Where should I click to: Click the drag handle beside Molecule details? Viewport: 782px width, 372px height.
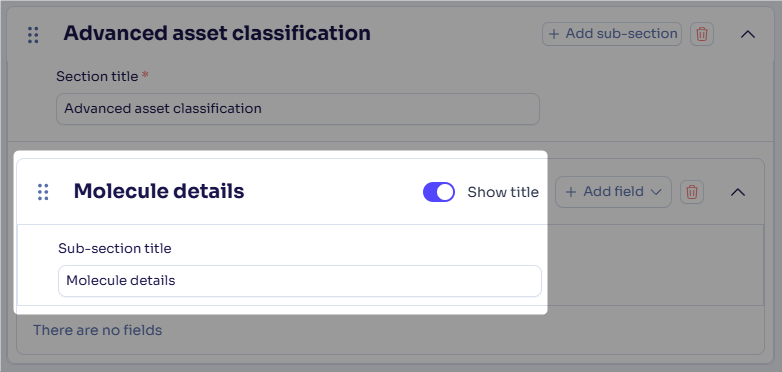coord(43,192)
